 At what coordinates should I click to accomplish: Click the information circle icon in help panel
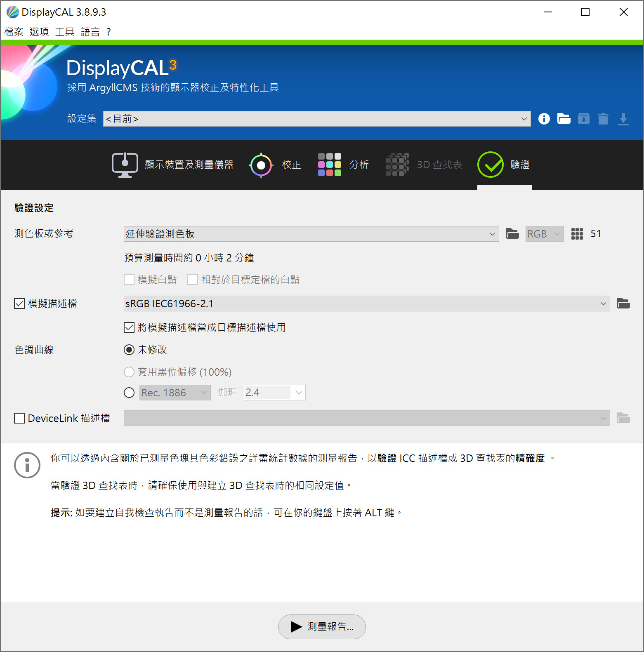pyautogui.click(x=27, y=465)
